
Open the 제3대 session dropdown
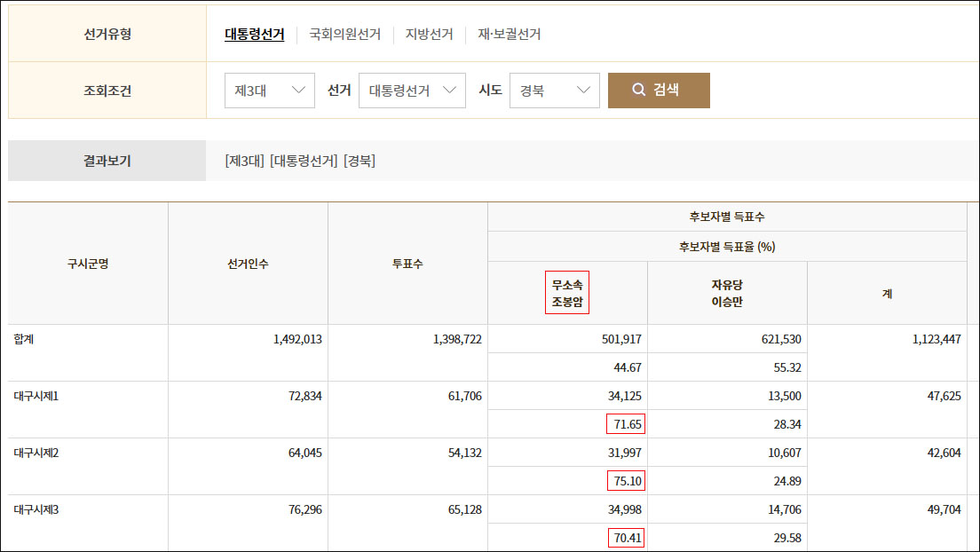[x=269, y=90]
